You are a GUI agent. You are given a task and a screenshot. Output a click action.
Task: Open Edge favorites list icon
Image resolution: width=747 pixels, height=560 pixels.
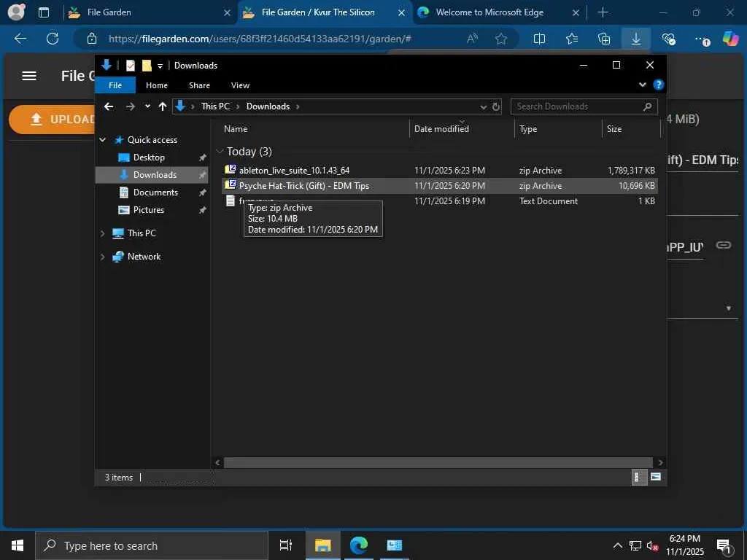572,39
